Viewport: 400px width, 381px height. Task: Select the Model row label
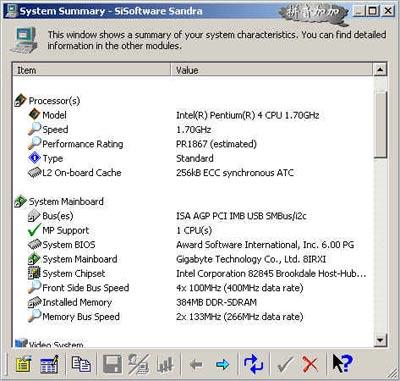[x=54, y=115]
